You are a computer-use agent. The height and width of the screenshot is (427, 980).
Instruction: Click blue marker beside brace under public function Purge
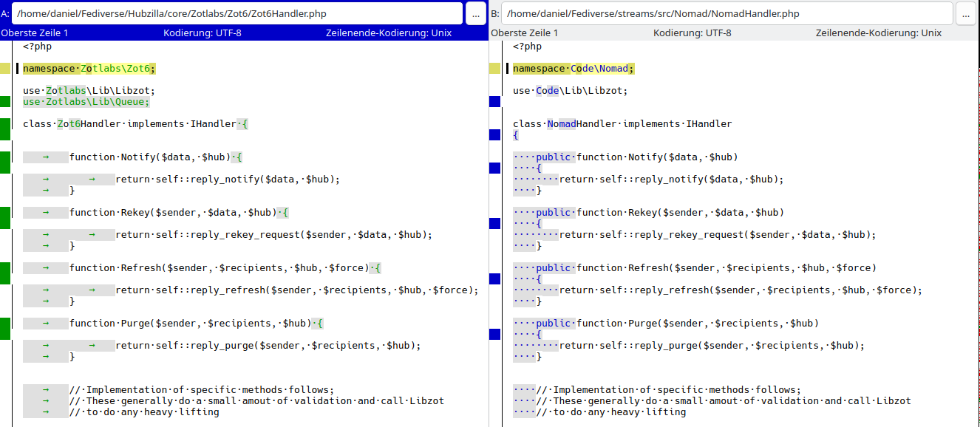[x=495, y=335]
